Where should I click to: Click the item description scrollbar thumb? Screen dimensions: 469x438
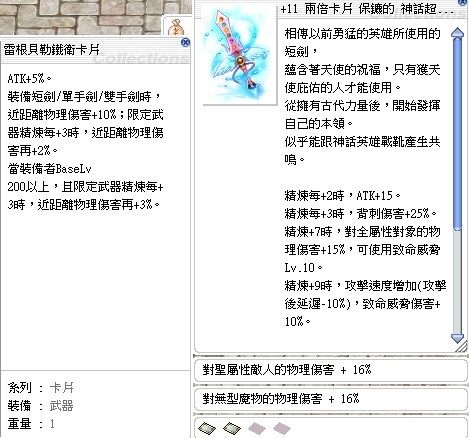tap(457, 134)
